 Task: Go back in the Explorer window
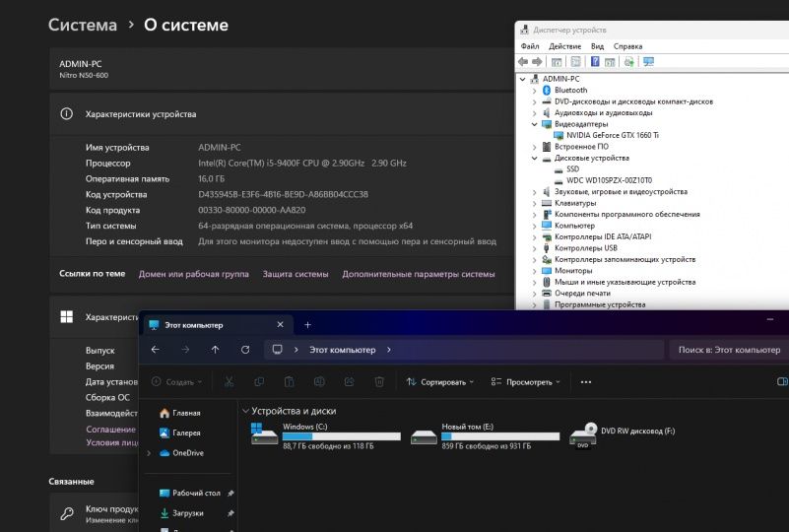pos(155,350)
